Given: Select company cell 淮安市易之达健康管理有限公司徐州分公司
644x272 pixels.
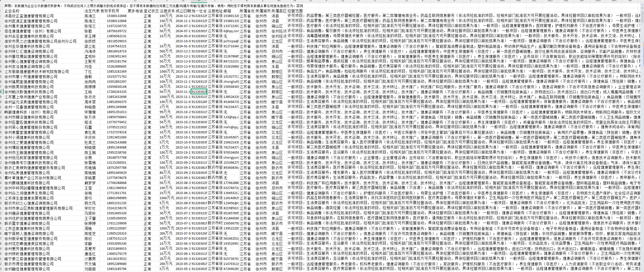Looking at the screenshot, I should (40, 41).
